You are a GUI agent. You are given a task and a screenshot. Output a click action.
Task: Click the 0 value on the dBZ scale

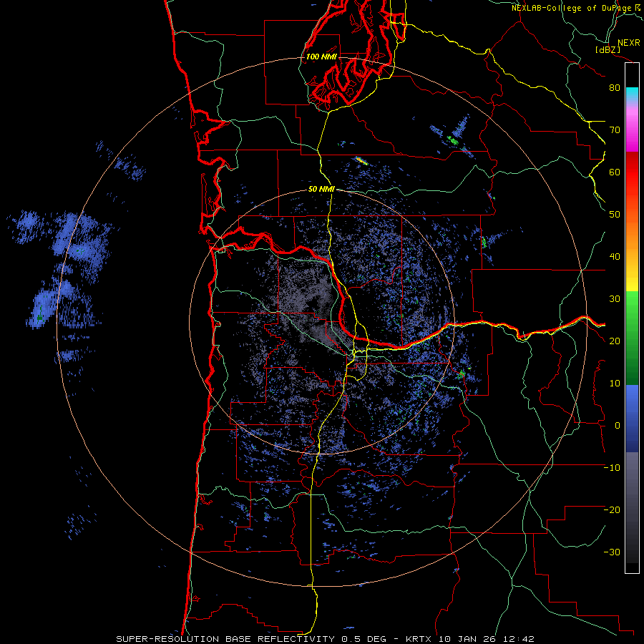[x=618, y=426]
